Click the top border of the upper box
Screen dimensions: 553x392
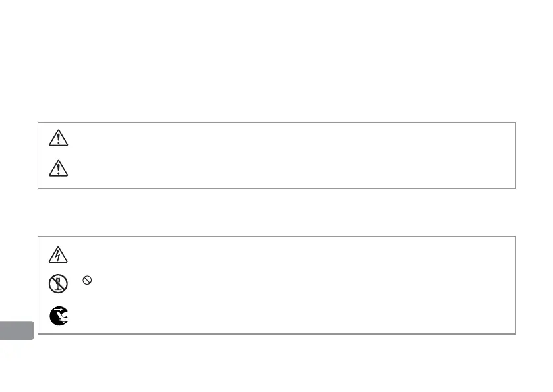point(277,122)
